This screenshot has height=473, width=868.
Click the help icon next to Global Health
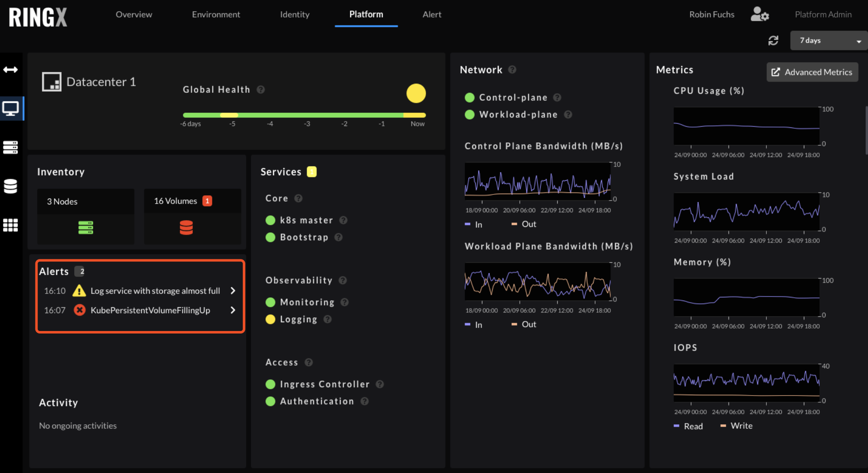pyautogui.click(x=261, y=90)
